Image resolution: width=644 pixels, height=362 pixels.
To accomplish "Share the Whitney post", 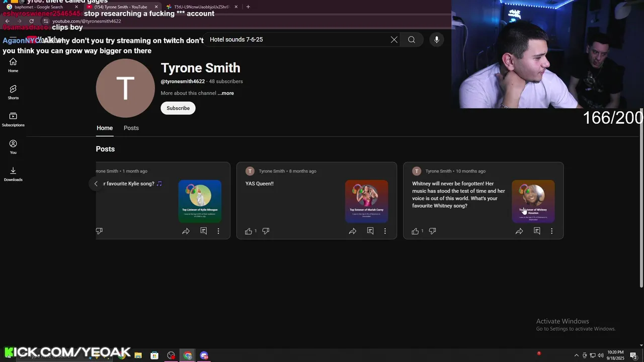I will pyautogui.click(x=519, y=231).
